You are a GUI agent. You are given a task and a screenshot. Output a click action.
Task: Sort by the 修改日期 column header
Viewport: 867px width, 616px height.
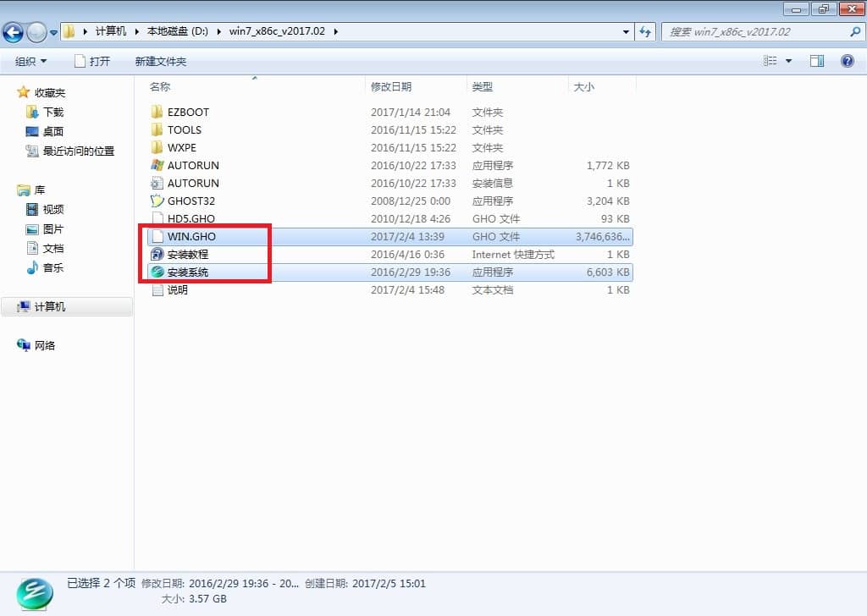[x=390, y=86]
